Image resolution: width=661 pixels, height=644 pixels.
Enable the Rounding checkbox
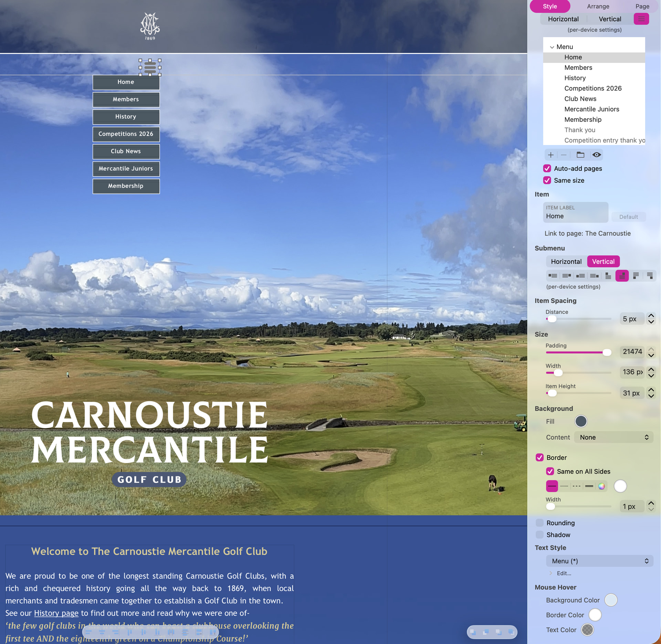click(539, 523)
